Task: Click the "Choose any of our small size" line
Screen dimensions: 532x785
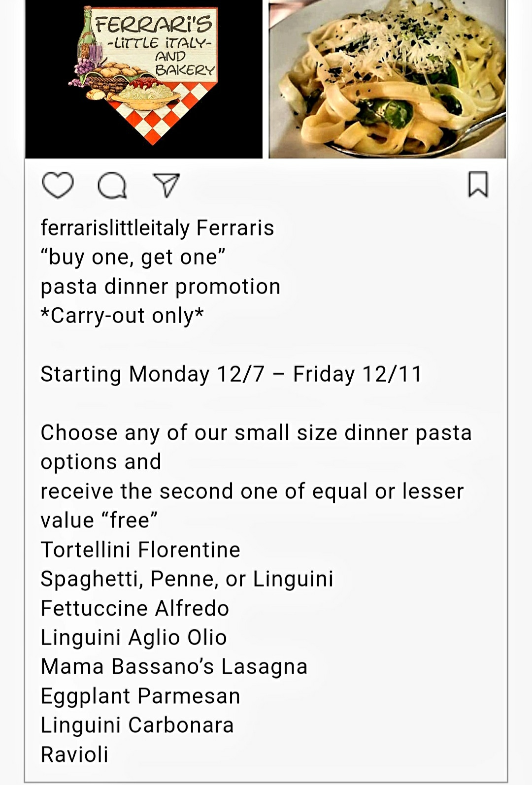Action: 256,433
